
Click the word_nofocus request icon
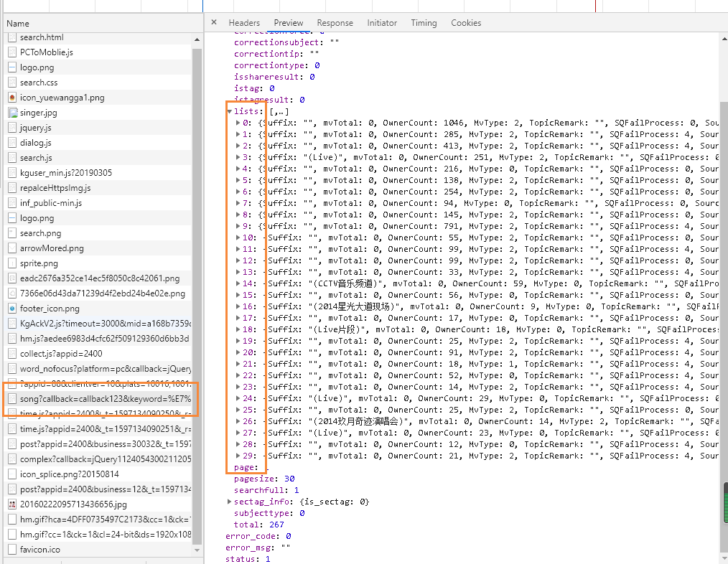[x=12, y=369]
